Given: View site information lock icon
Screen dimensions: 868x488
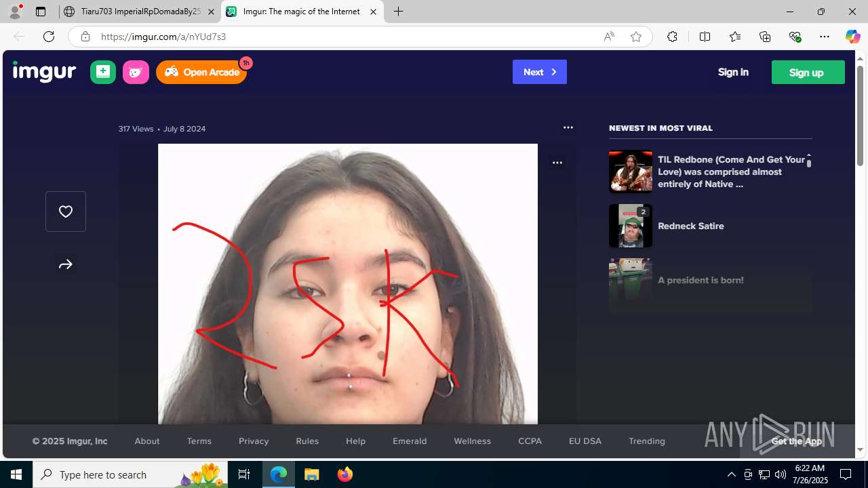Looking at the screenshot, I should pyautogui.click(x=85, y=37).
